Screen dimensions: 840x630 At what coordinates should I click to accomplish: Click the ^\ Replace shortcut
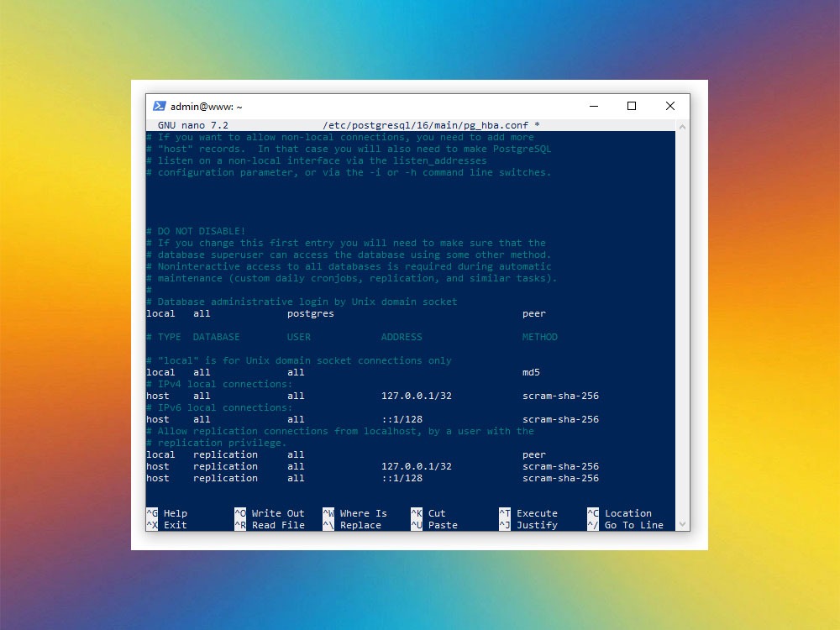pos(351,525)
